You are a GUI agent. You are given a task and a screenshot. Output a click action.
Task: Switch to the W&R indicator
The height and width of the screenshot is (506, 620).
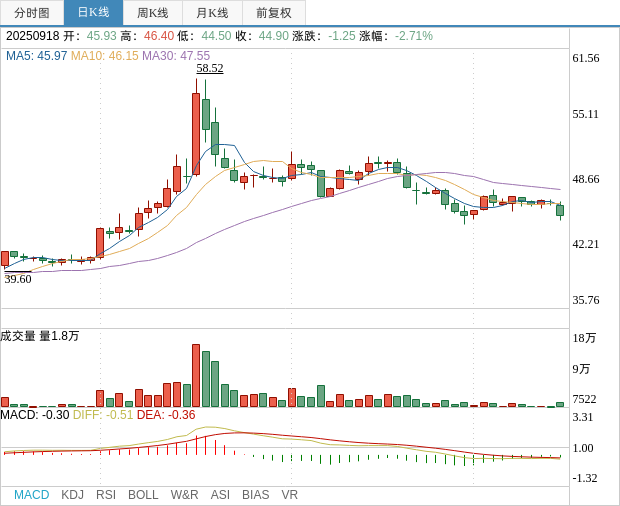[x=184, y=495]
